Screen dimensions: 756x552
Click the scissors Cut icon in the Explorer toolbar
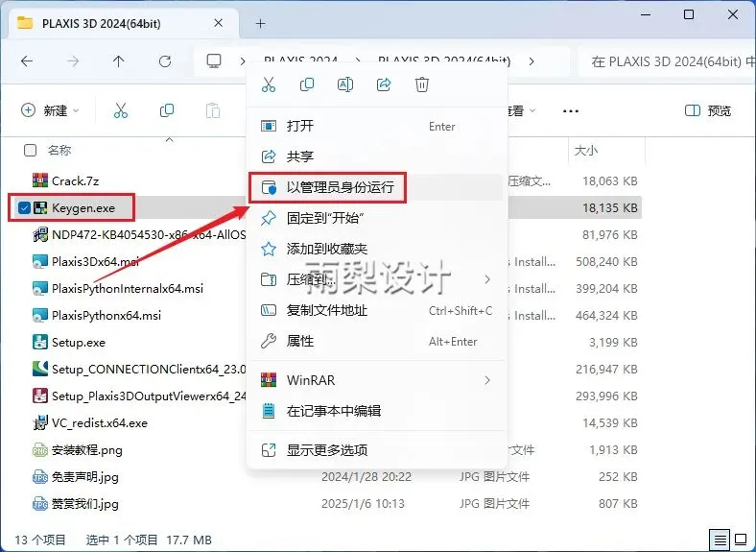pyautogui.click(x=121, y=110)
